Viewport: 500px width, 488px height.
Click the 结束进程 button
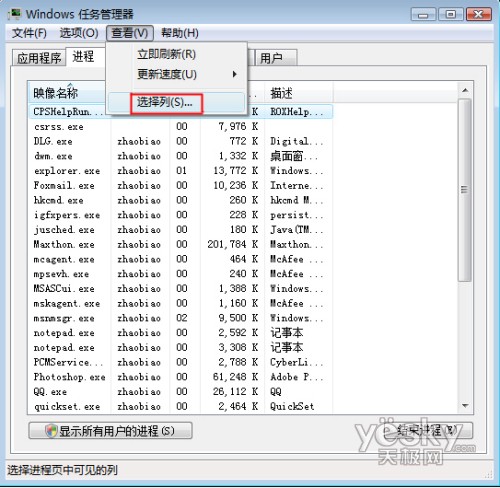[x=427, y=430]
